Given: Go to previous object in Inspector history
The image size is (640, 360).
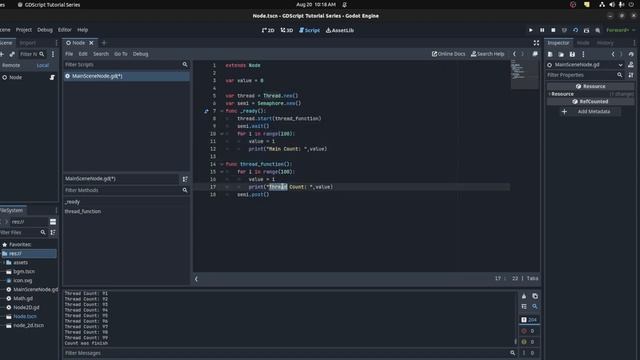Looking at the screenshot, I should [613, 54].
